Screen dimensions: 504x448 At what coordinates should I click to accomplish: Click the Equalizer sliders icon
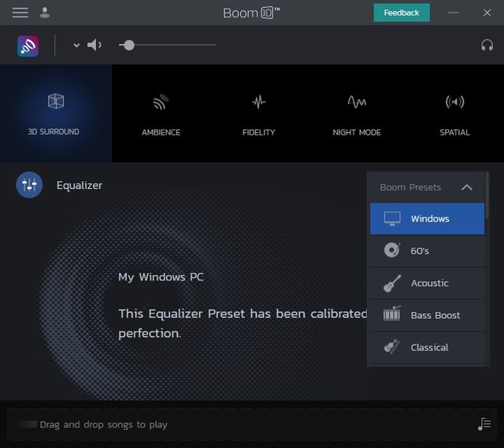tap(30, 185)
